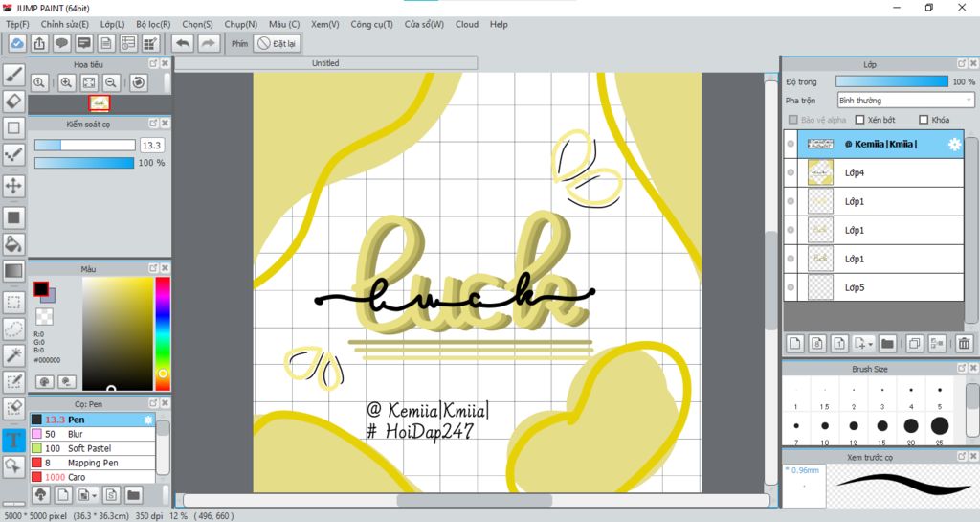Select the Blur brush

[93, 434]
